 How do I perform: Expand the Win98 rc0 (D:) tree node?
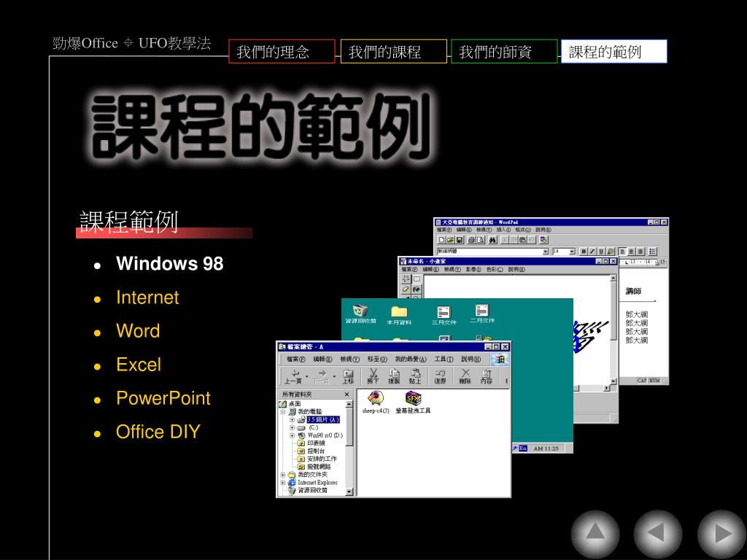click(292, 435)
